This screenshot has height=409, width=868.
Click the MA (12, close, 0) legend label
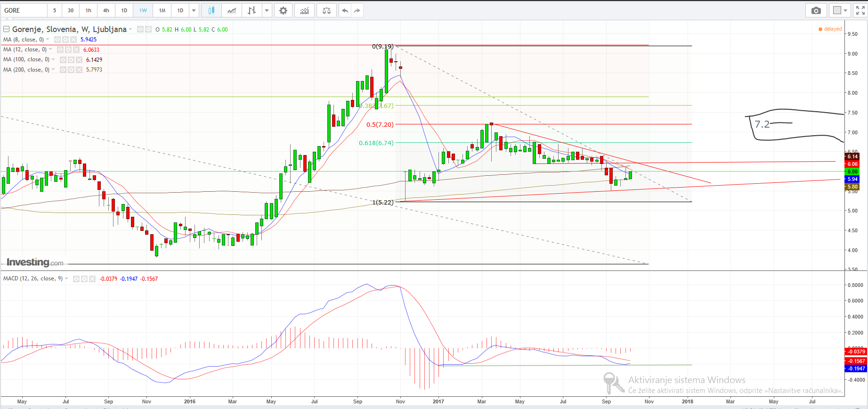25,49
